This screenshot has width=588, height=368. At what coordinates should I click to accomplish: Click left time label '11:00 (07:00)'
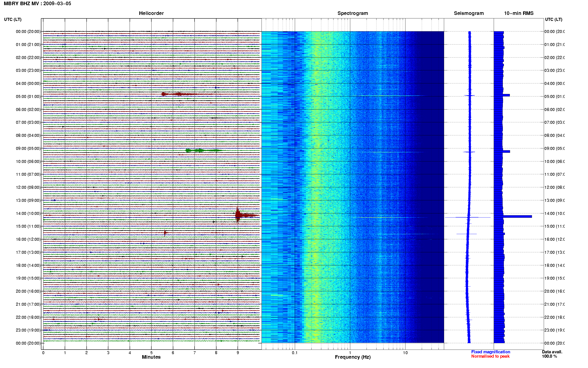pyautogui.click(x=28, y=174)
